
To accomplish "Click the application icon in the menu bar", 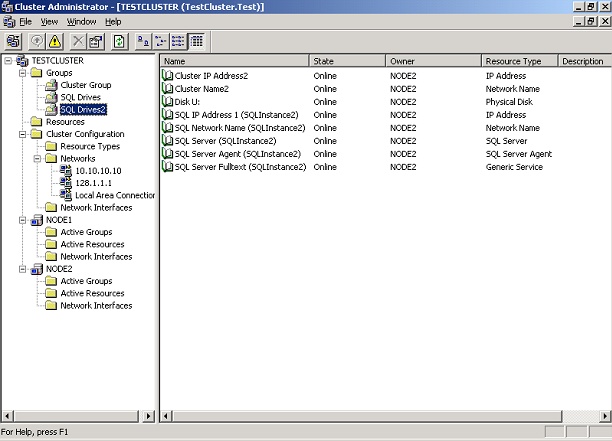I will click(x=9, y=22).
